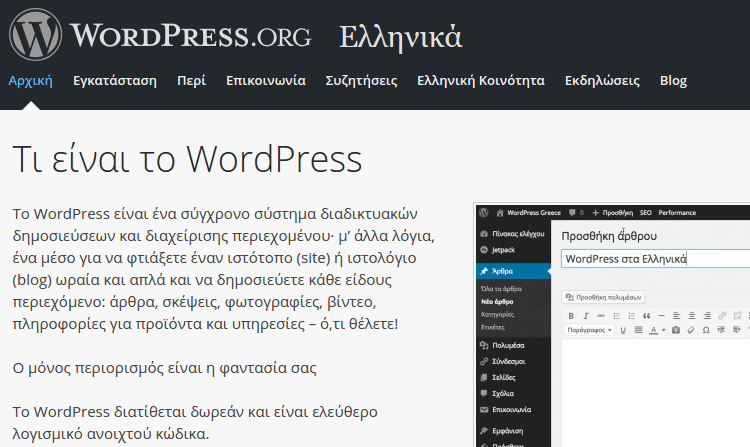Insert a bulleted list

coord(616,316)
